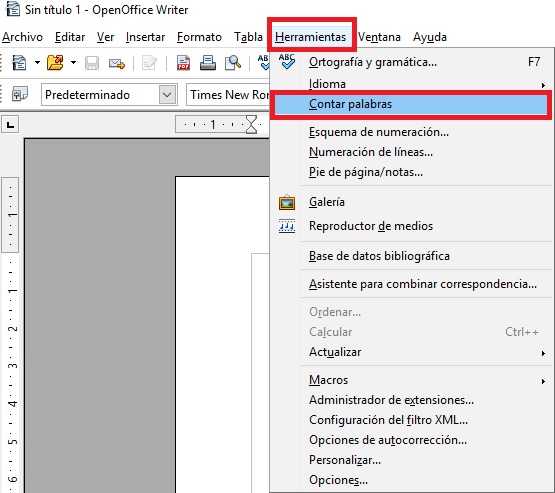555x493 pixels.
Task: Click the Reproductor de medios icon
Action: (287, 226)
